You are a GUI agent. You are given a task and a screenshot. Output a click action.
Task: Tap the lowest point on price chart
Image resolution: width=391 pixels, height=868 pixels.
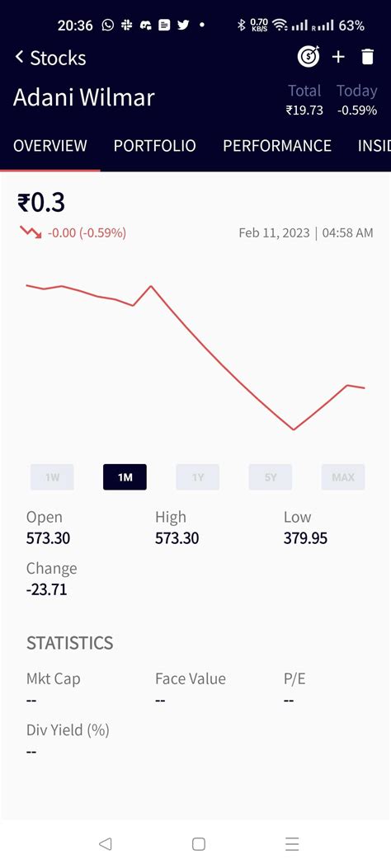(x=294, y=429)
